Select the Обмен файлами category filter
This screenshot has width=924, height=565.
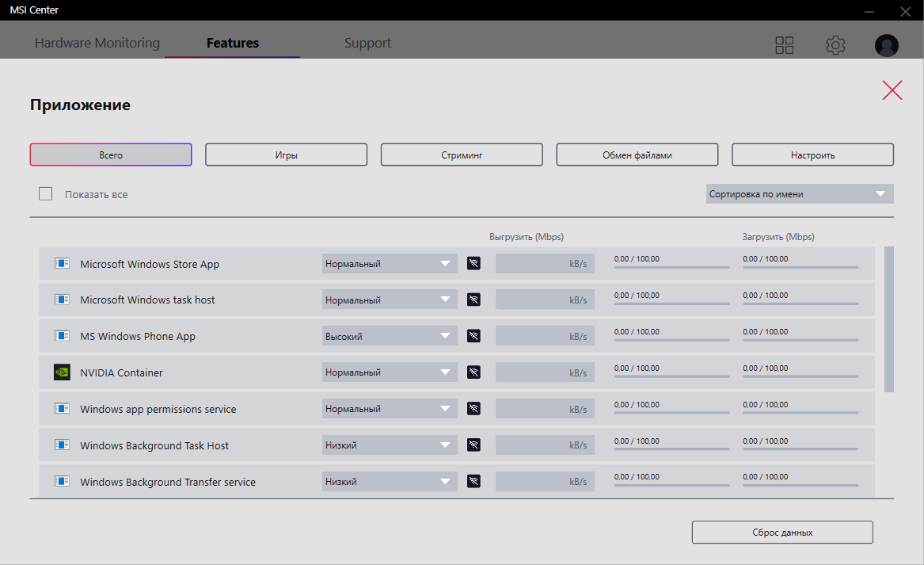pyautogui.click(x=637, y=155)
